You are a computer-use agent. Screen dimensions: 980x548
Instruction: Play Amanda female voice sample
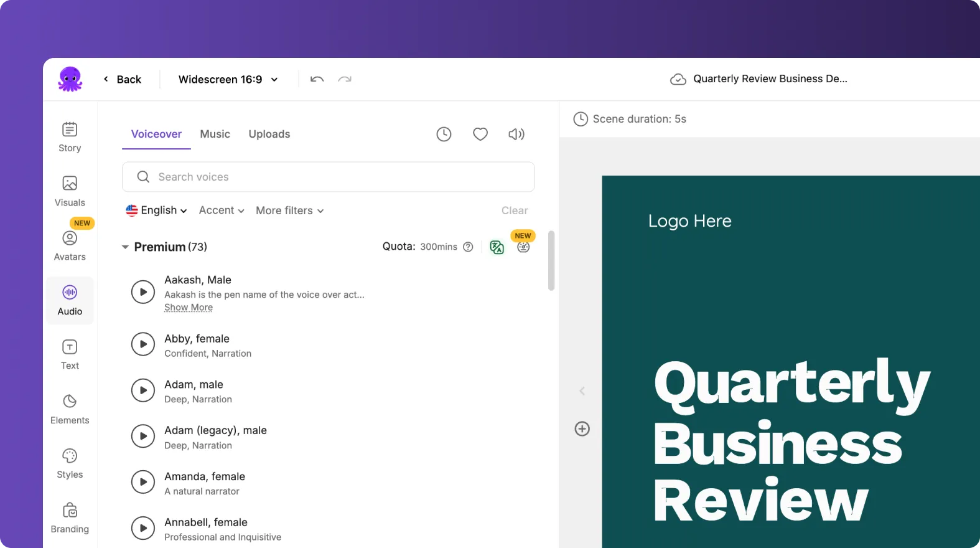tap(143, 482)
